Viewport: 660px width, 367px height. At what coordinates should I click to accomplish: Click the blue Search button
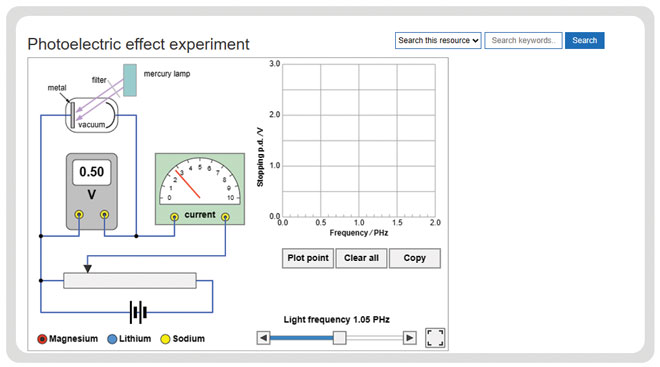tap(585, 40)
